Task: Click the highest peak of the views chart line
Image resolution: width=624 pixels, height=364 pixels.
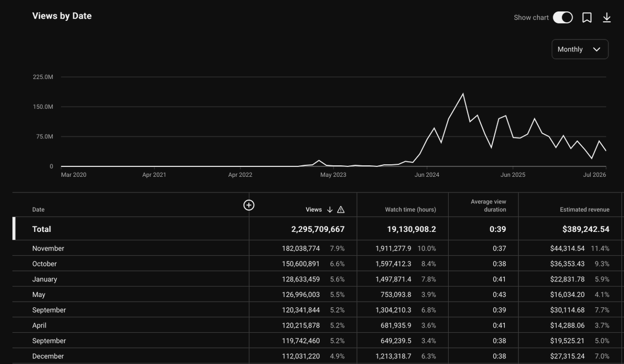Action: click(x=463, y=94)
